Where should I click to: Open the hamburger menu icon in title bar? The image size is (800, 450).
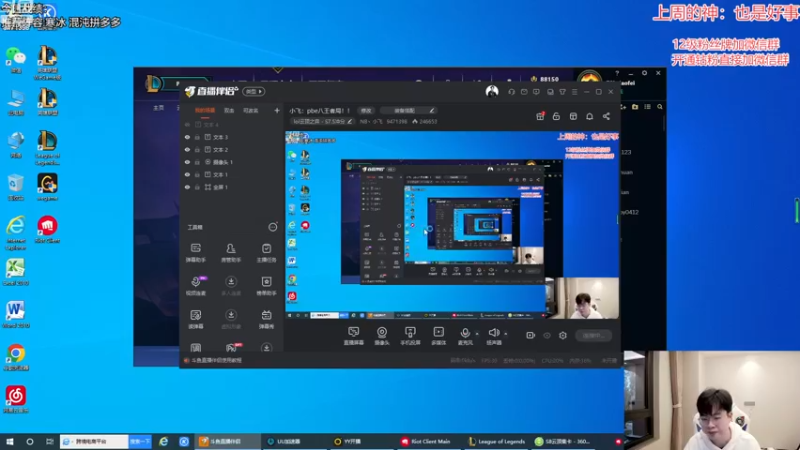[574, 92]
